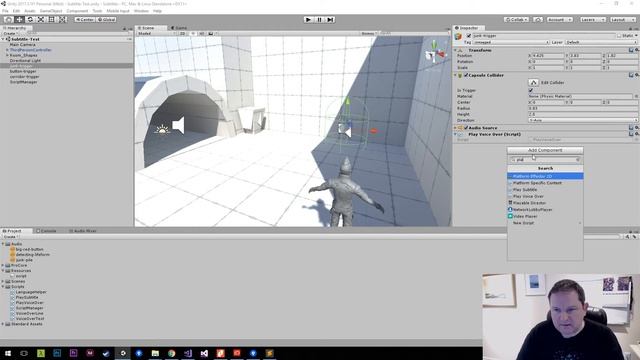Open Premiere Pro from the taskbar
This screenshot has width=640, height=360.
(73, 353)
